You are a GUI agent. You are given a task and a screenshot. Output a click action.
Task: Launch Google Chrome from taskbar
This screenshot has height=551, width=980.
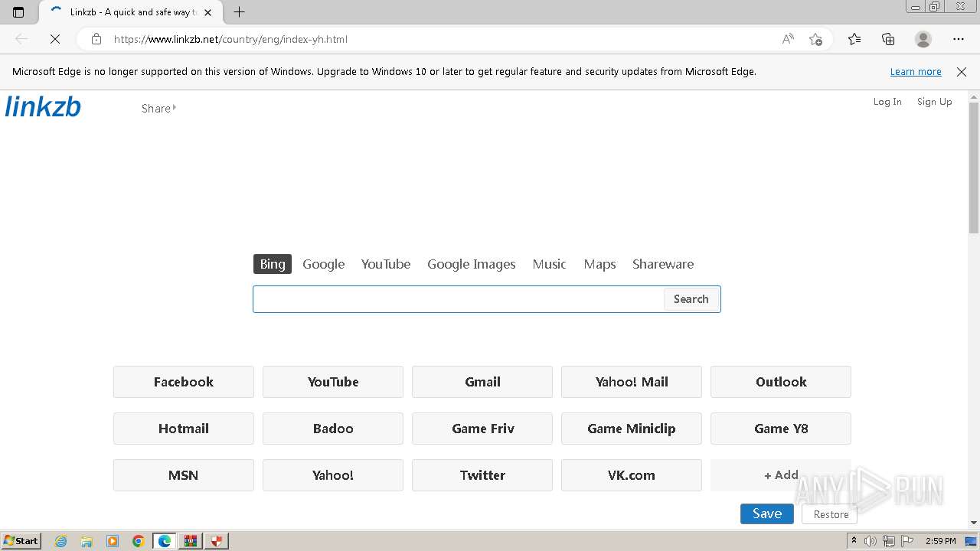(139, 541)
